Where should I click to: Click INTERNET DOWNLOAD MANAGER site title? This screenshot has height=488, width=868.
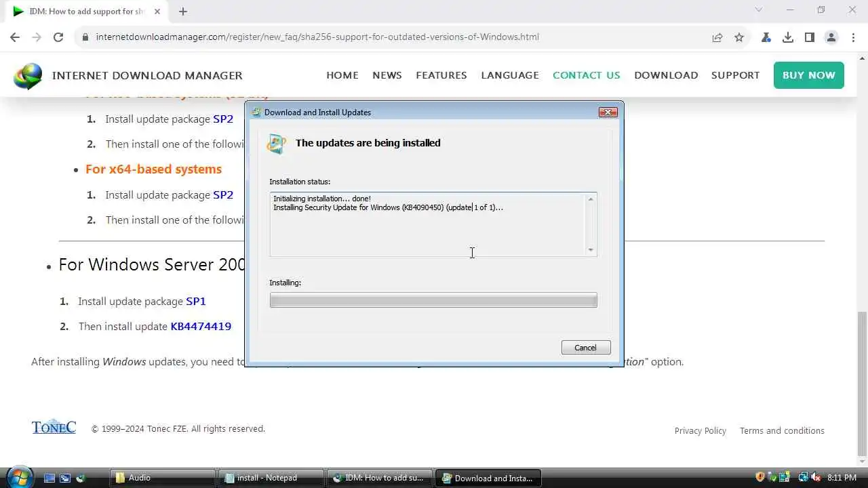147,75
